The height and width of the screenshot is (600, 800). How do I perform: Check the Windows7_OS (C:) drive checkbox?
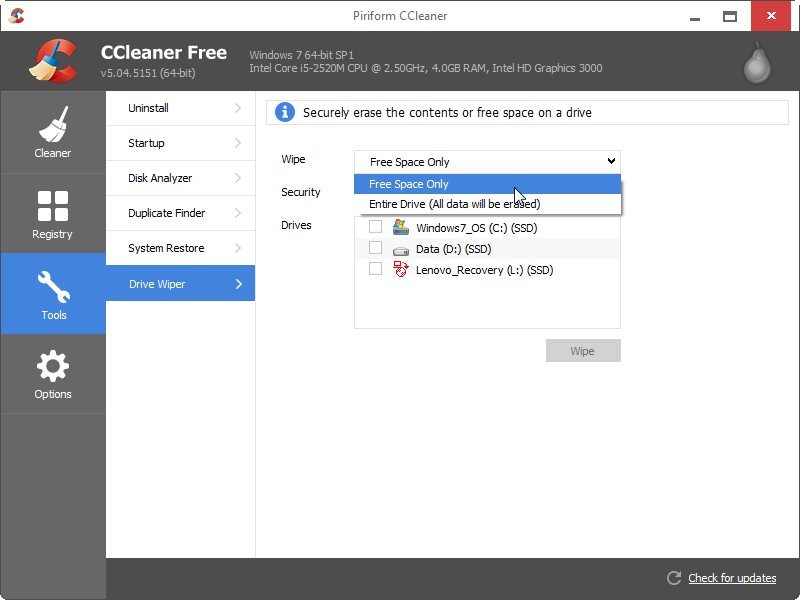(376, 227)
